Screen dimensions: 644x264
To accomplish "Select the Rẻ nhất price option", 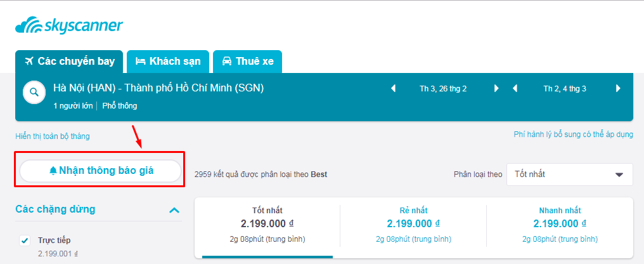I will tap(413, 225).
